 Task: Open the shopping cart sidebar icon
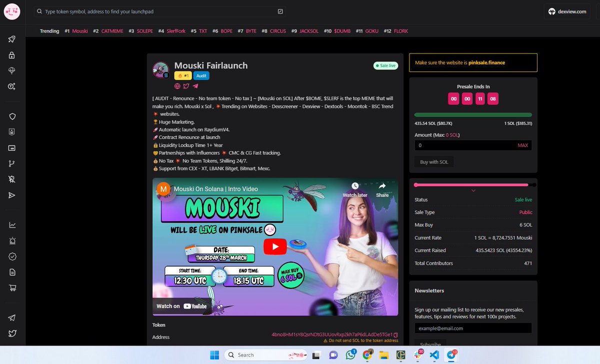12,288
